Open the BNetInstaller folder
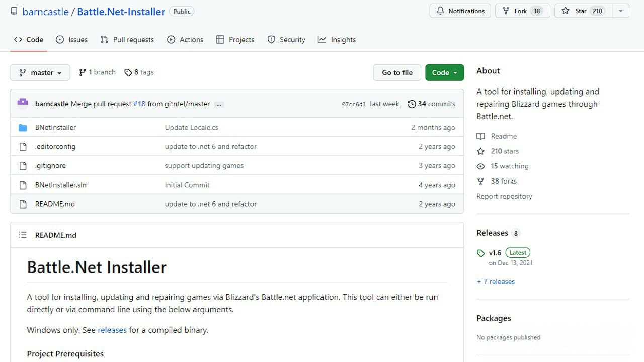The height and width of the screenshot is (362, 644). (55, 128)
